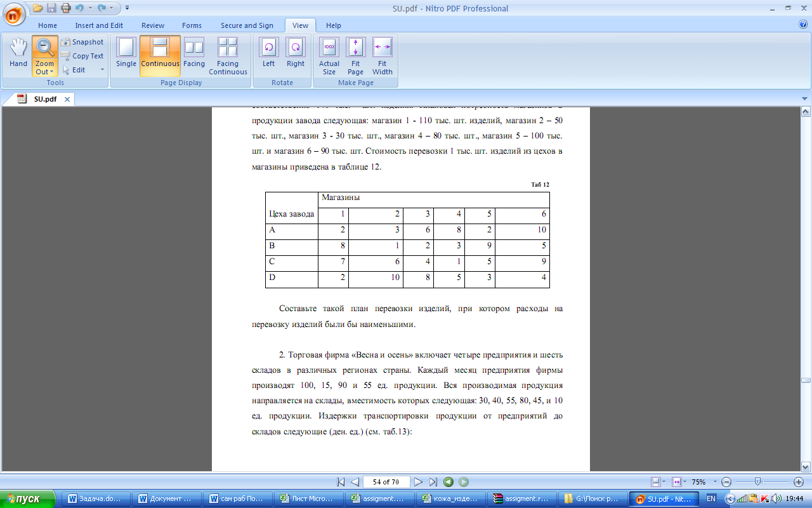Click the scrollbar up arrow
Image resolution: width=812 pixels, height=508 pixels.
(806, 112)
